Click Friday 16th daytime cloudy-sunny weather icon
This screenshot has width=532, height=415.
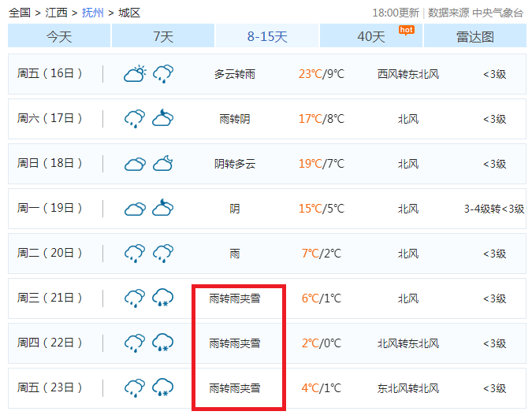(135, 74)
